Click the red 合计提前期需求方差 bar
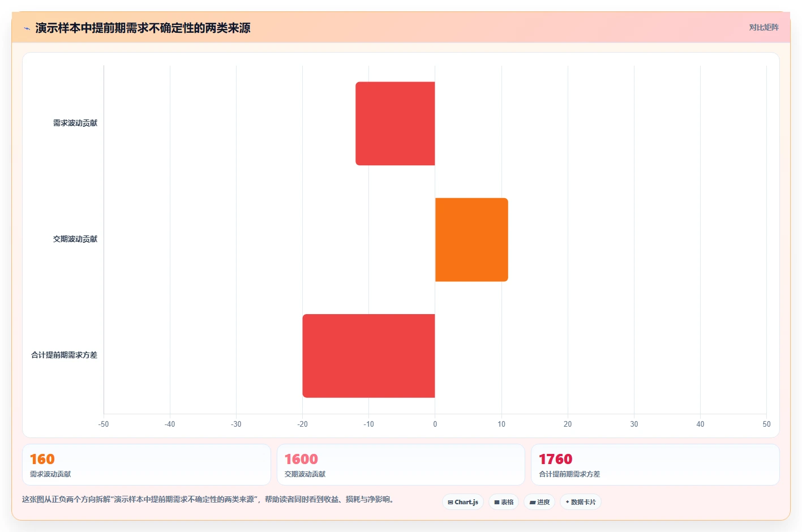 point(368,355)
